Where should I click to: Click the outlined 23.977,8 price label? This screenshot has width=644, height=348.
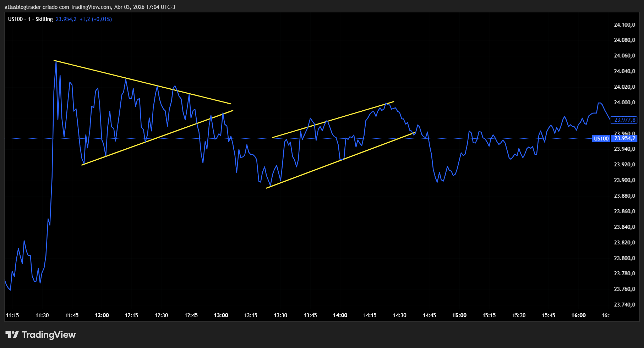624,120
